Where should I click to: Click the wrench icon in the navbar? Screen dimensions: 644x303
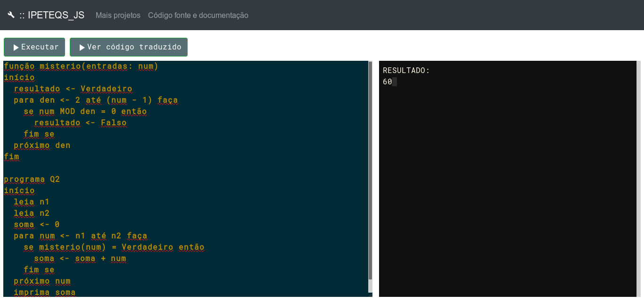[11, 15]
